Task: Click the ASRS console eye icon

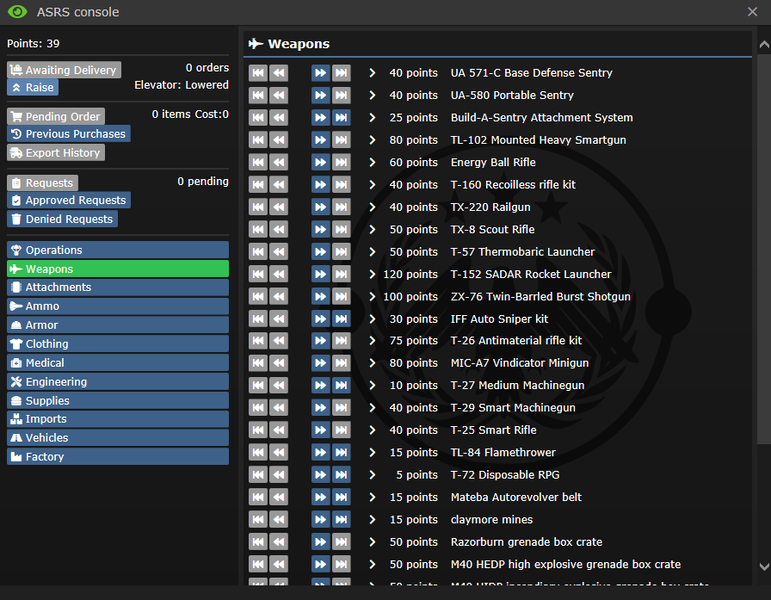Action: pos(17,12)
